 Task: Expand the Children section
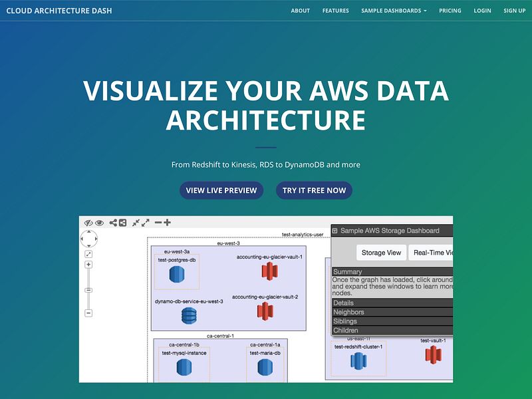click(x=392, y=331)
